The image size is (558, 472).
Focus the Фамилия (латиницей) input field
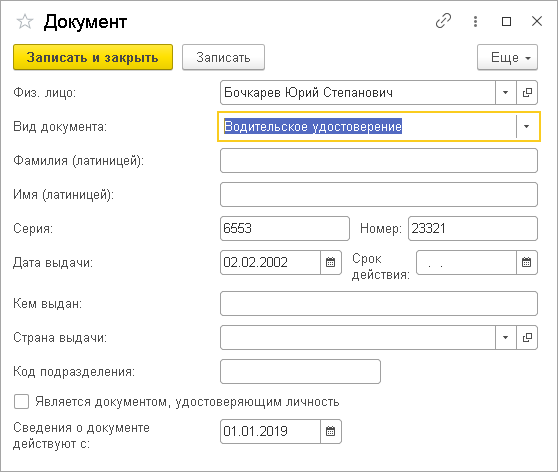coord(379,161)
